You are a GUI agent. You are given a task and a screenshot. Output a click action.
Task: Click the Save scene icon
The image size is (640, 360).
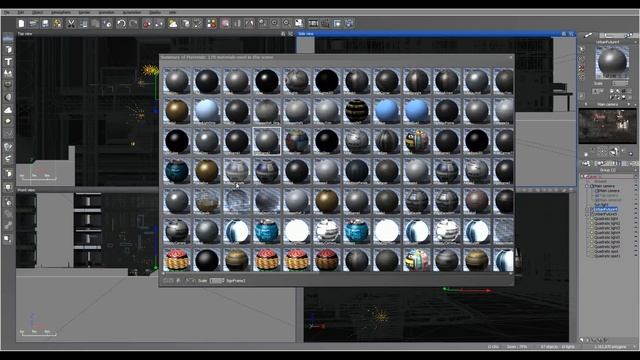pyautogui.click(x=45, y=24)
